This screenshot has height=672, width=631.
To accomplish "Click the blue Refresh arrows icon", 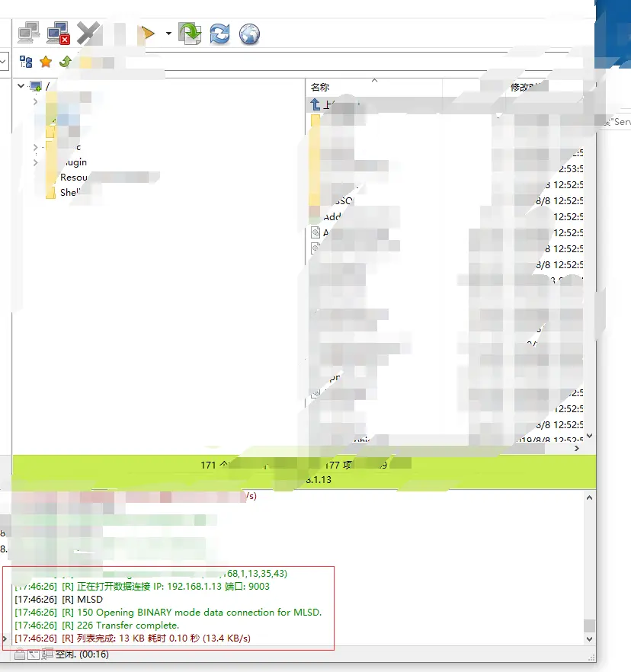I will tap(220, 34).
